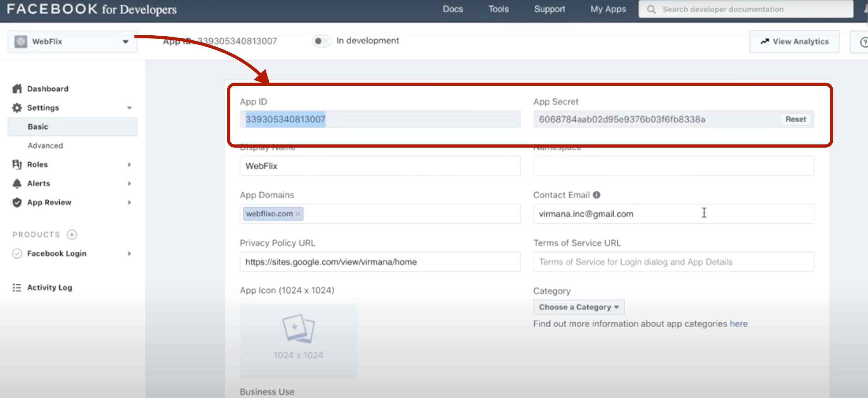
Task: Open Choose a Category dropdown
Action: [579, 307]
